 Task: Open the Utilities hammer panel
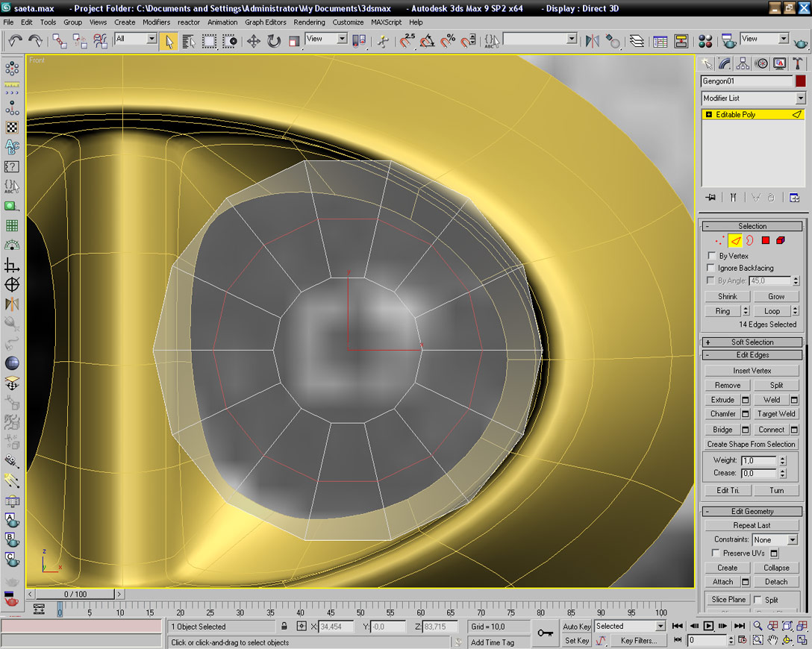click(798, 64)
